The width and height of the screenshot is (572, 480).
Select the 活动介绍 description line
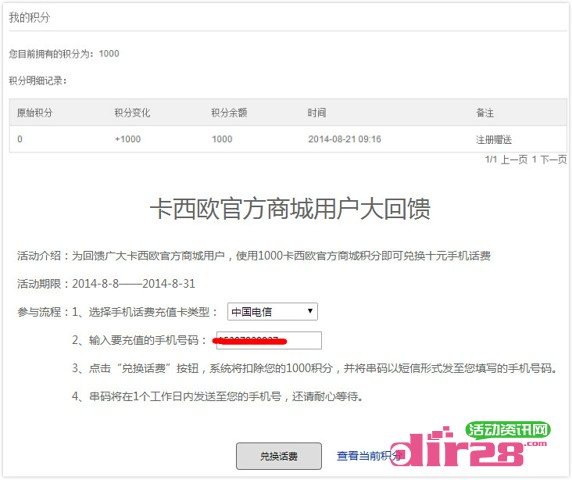click(254, 256)
